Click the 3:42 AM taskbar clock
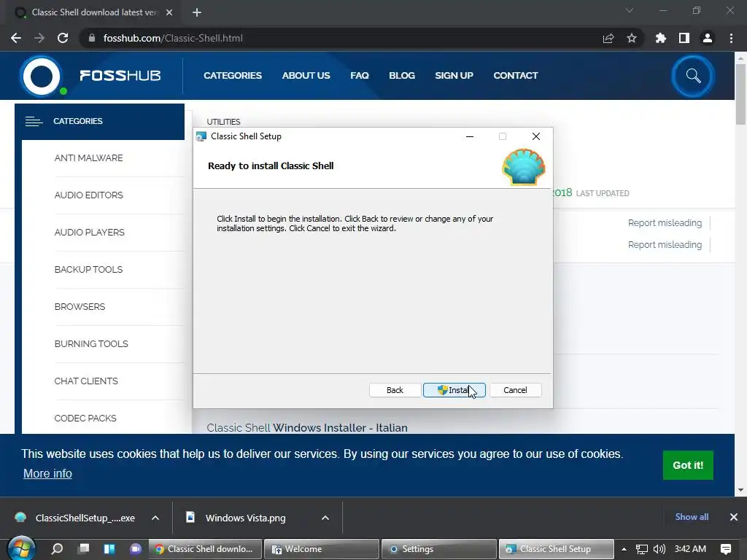This screenshot has width=747, height=560. pyautogui.click(x=690, y=549)
